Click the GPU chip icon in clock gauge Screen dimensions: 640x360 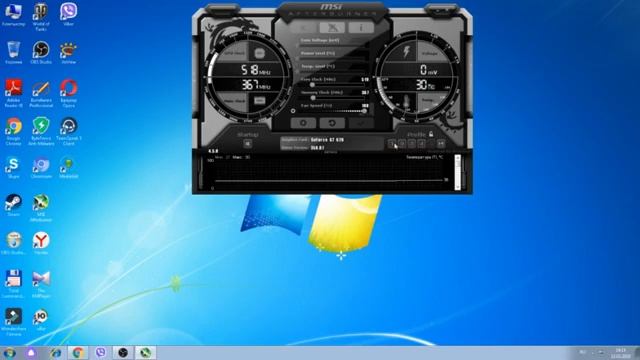click(x=260, y=53)
